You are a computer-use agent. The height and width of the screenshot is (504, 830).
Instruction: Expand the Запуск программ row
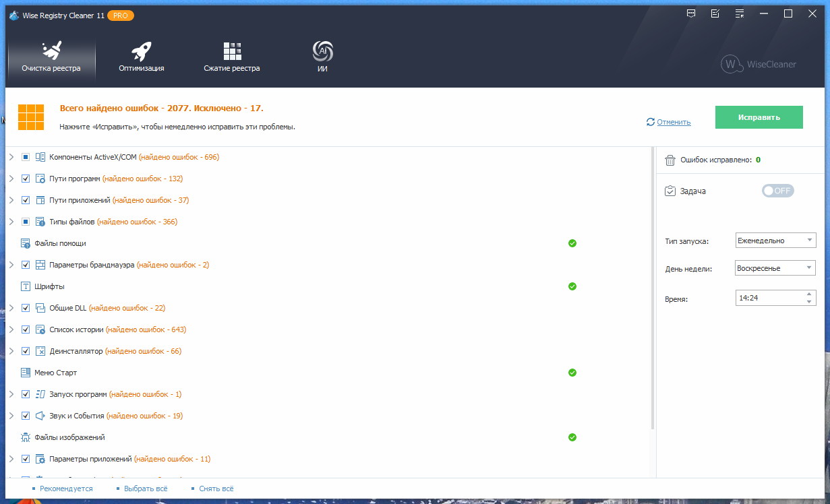(11, 394)
